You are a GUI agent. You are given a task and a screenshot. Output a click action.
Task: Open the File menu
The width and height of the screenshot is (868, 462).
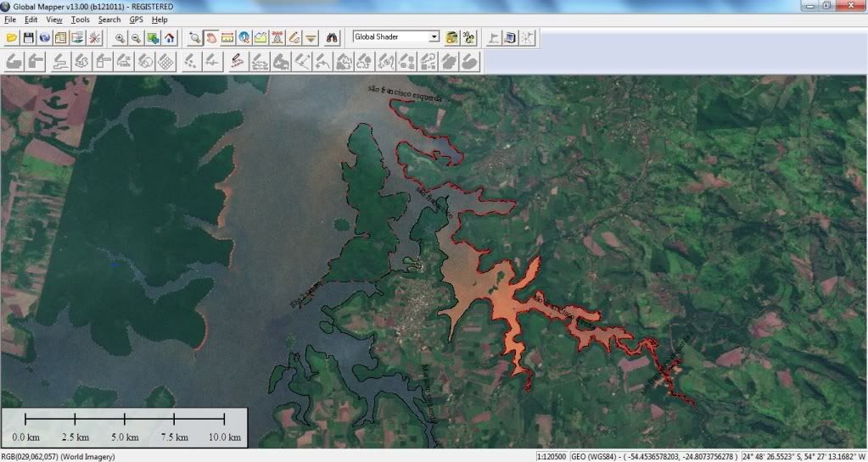[x=10, y=19]
